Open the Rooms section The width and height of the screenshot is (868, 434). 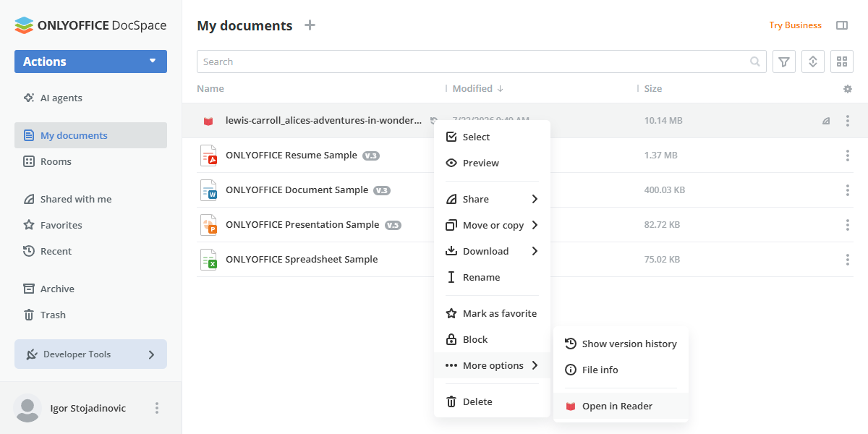(90, 161)
